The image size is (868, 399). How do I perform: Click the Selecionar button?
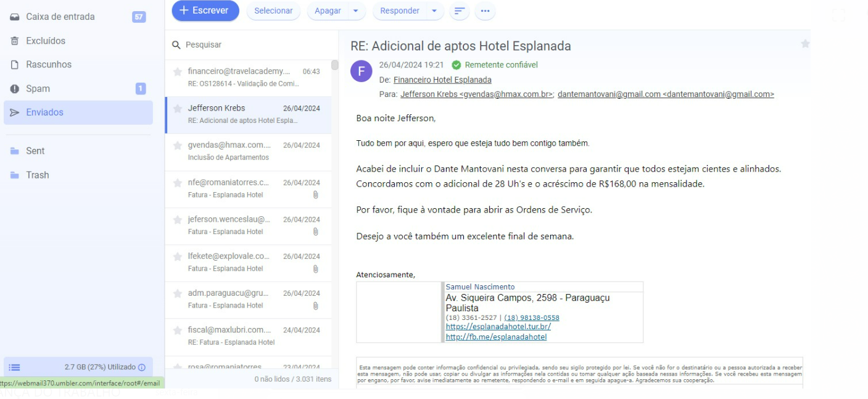273,11
